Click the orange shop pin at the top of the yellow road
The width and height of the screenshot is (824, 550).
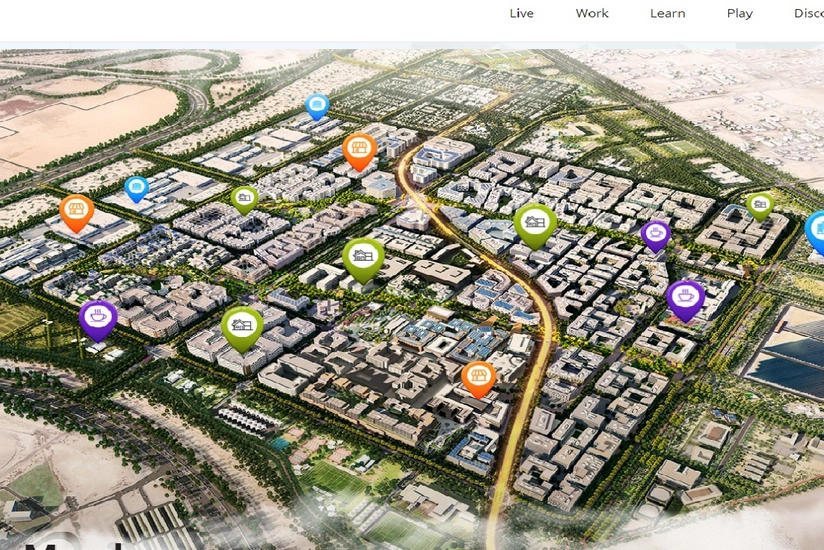pyautogui.click(x=359, y=151)
